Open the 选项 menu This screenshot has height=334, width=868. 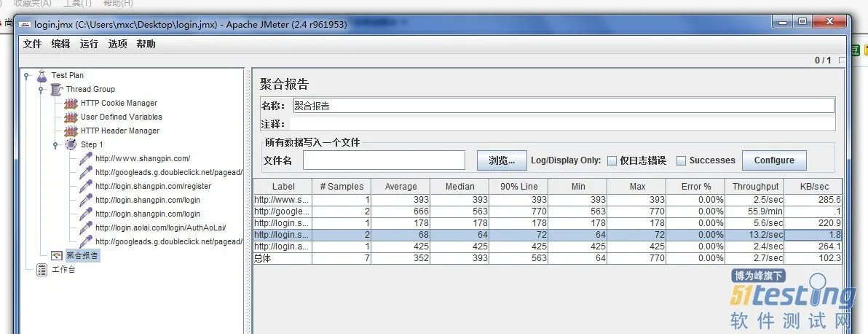pos(117,44)
